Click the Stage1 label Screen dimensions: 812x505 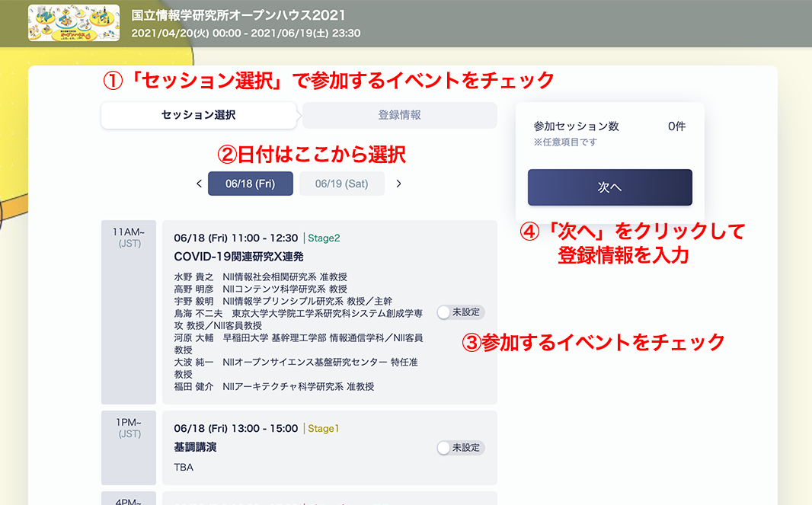point(323,429)
